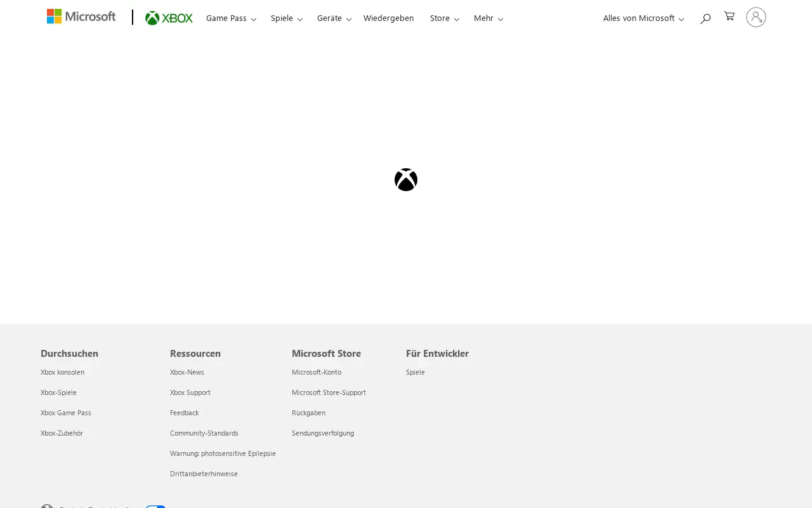
Task: Click the Microsoft Store footer heading
Action: click(x=326, y=353)
